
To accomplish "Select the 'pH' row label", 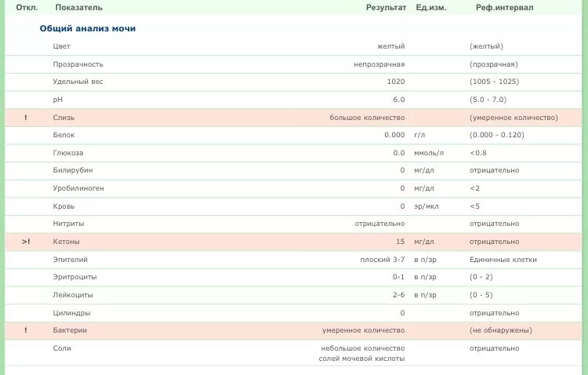I will 58,100.
